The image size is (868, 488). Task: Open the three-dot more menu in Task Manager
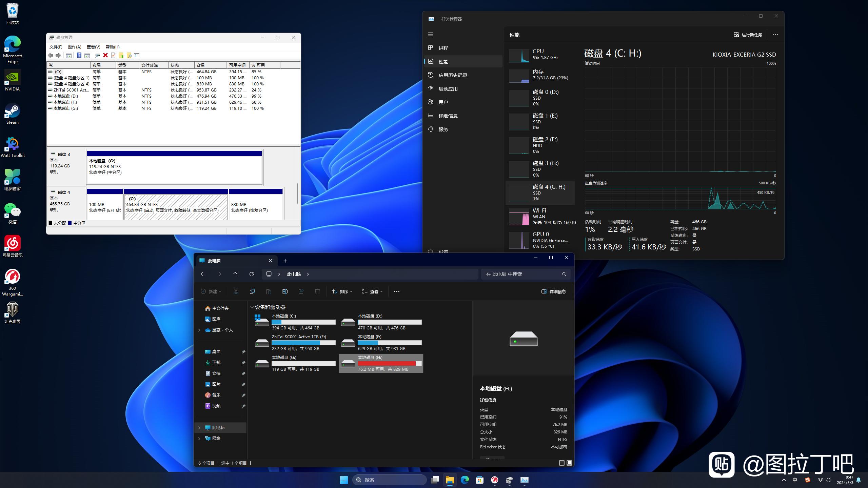[x=775, y=35]
